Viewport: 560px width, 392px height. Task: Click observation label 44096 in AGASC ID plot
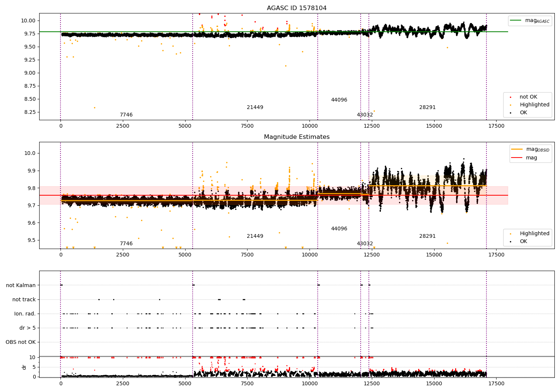coord(339,100)
